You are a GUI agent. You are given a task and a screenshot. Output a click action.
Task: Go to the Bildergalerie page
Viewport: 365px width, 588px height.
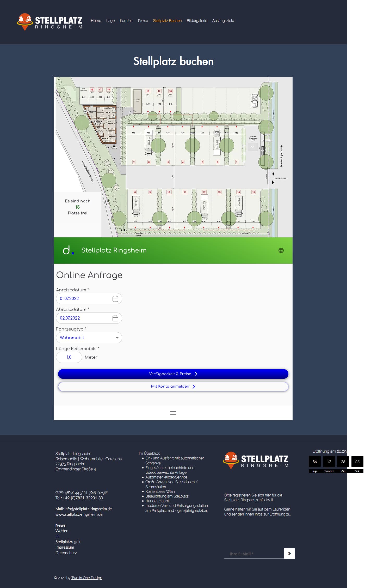(x=197, y=21)
